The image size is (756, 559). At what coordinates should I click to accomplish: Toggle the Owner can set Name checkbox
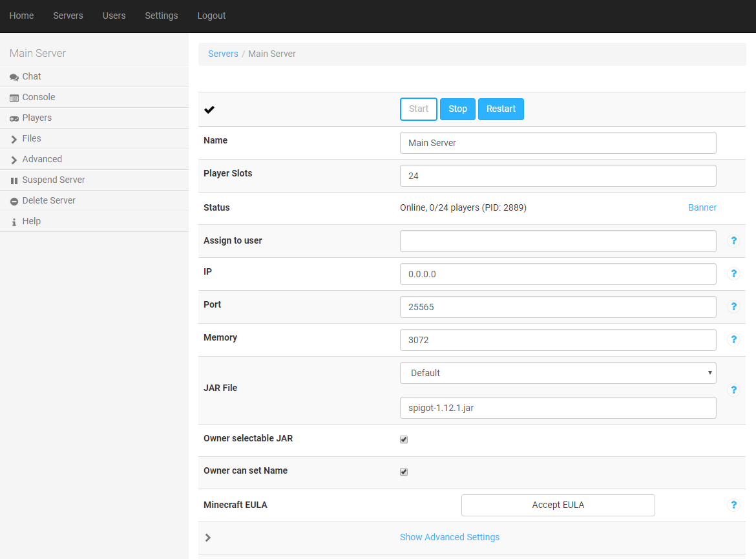(404, 472)
